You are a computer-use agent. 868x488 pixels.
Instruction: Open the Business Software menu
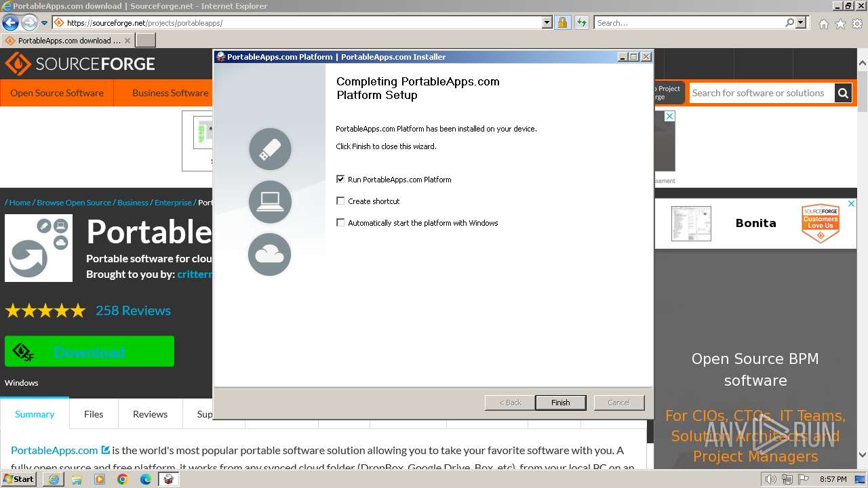(170, 93)
